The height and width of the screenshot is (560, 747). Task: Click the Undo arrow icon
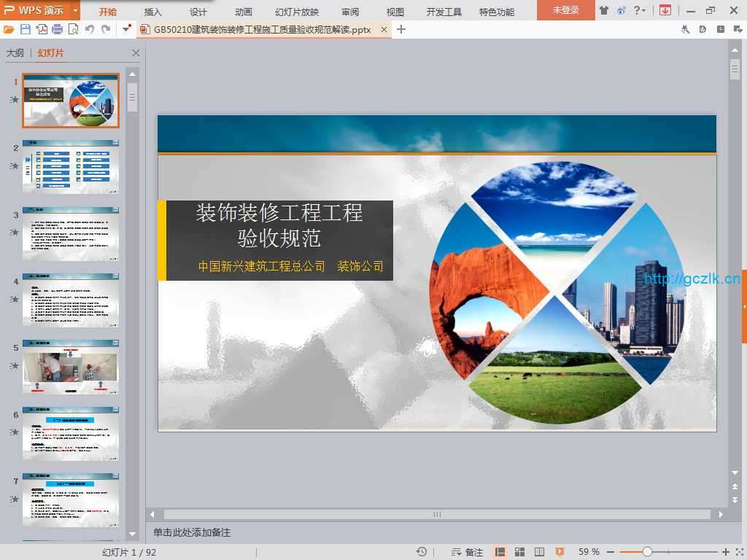[90, 29]
